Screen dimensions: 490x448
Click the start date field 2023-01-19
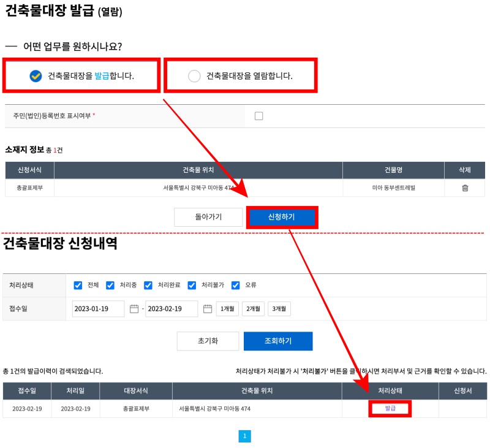click(x=98, y=309)
